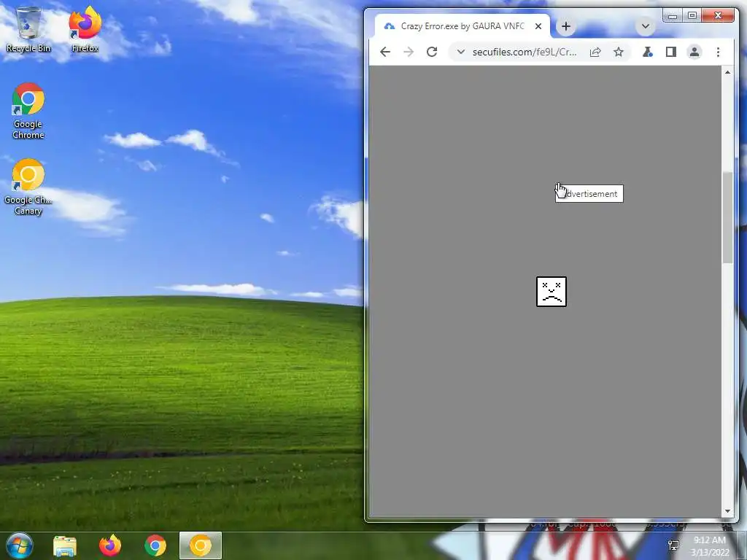Open Google Chrome from the taskbar

[155, 545]
